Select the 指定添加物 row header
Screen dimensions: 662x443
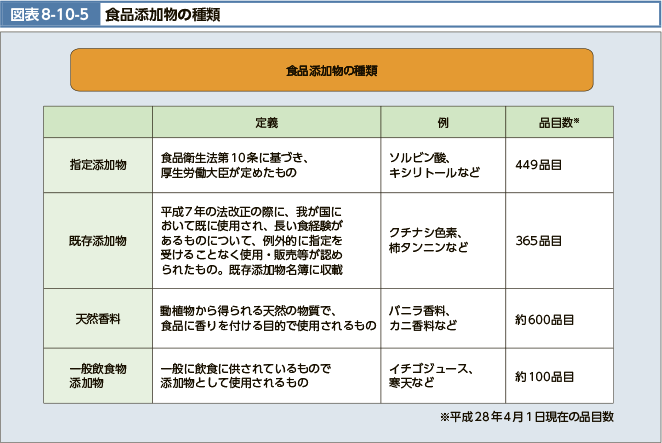coord(98,165)
